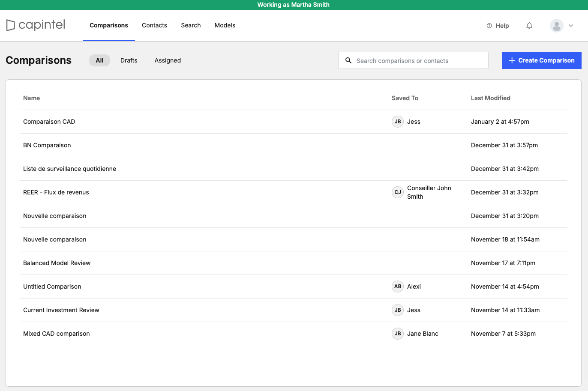This screenshot has width=588, height=391.
Task: Expand the account menu chevron
Action: [x=571, y=26]
